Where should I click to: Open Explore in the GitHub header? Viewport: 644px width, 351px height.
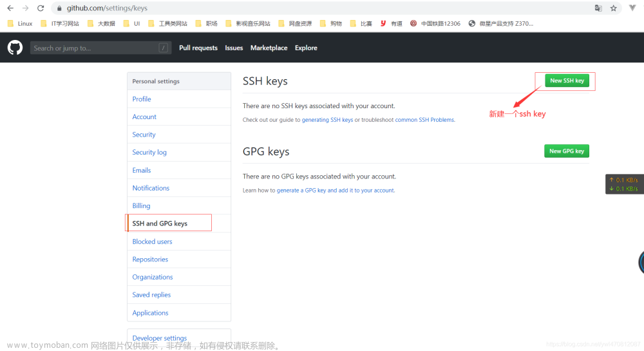click(x=306, y=48)
